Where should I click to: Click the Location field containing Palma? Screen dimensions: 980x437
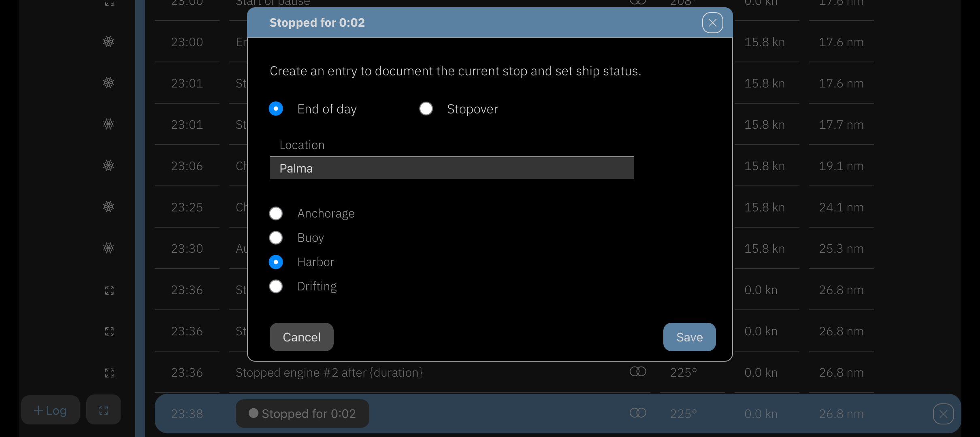click(452, 168)
